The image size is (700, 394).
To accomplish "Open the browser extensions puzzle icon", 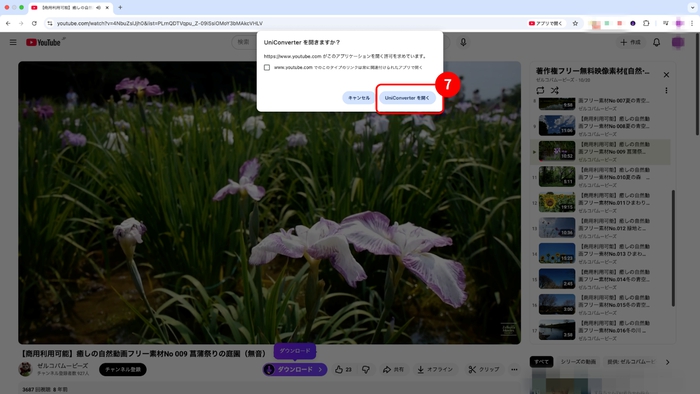I will [x=646, y=23].
